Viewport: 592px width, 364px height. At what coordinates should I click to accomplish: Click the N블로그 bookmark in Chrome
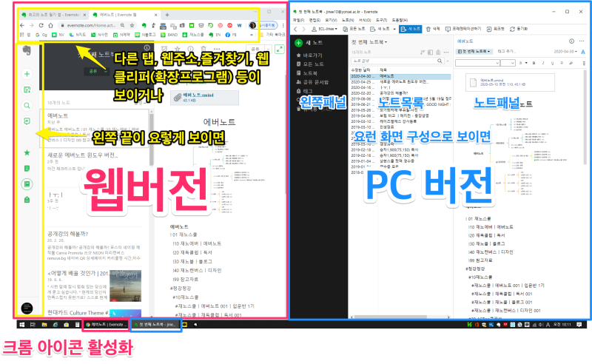[145, 35]
